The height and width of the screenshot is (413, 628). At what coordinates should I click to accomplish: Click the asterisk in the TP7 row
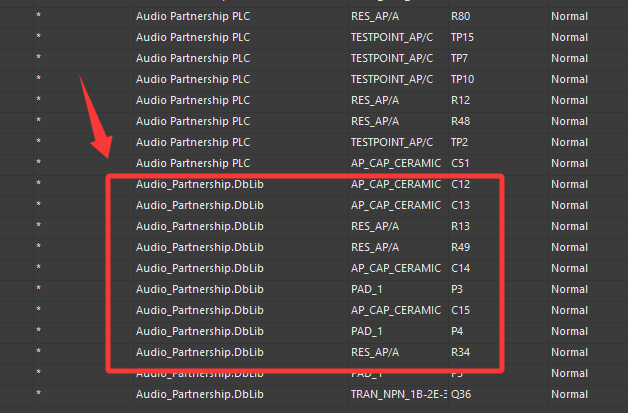pos(38,57)
